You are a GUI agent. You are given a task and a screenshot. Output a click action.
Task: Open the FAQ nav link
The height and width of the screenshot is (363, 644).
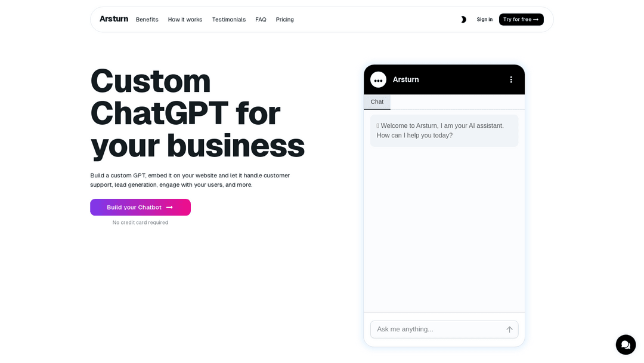261,20
